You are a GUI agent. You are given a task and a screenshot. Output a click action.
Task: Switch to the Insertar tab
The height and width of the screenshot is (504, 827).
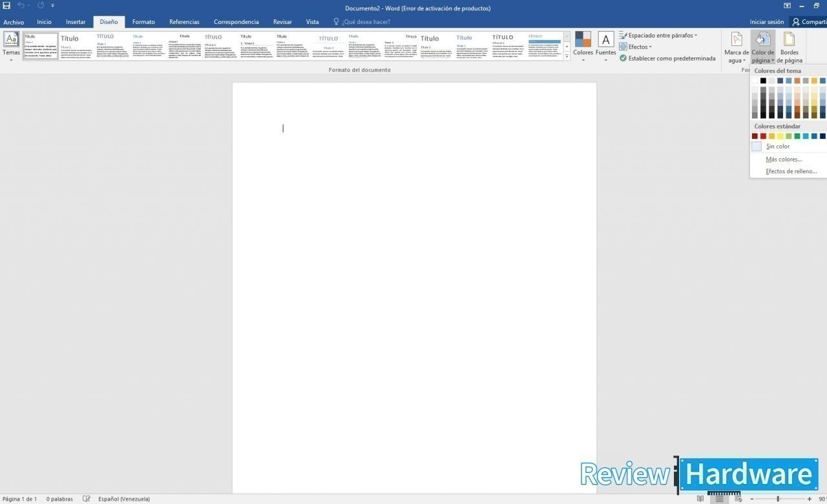(76, 22)
